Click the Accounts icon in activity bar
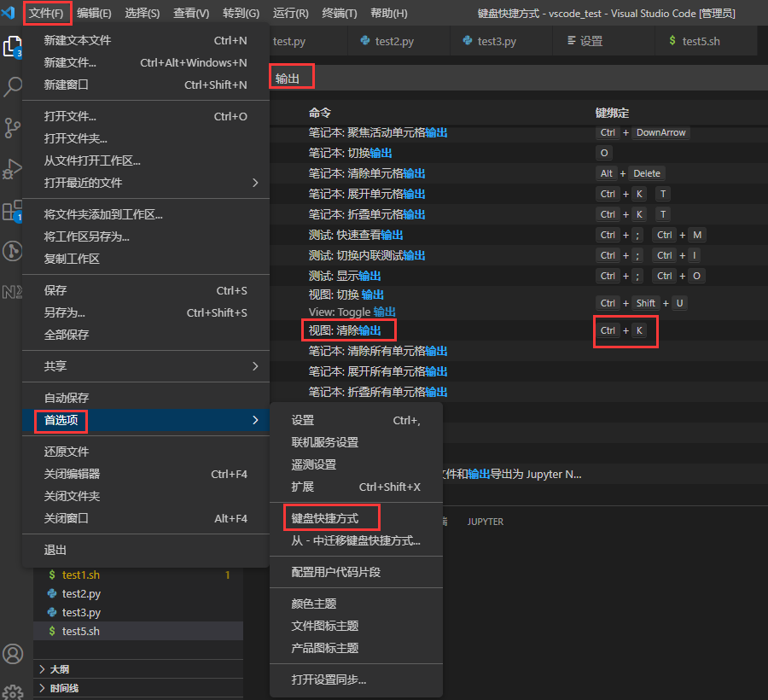768x700 pixels. (13, 654)
